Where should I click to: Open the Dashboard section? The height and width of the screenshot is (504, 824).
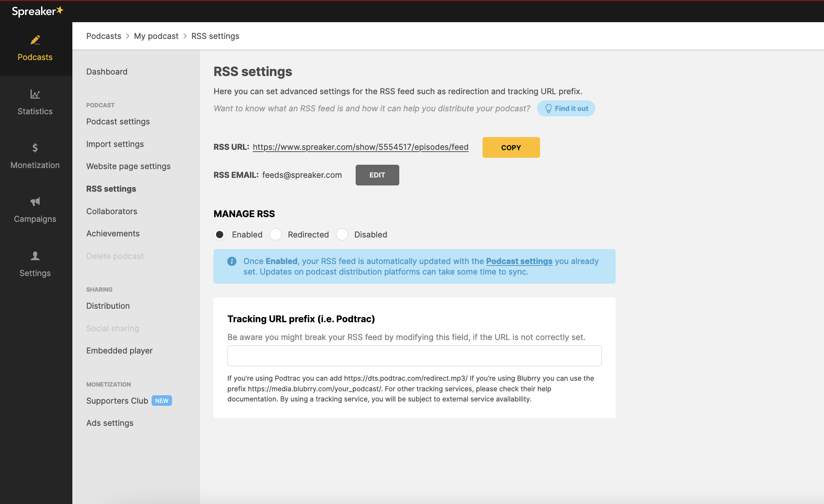coord(107,71)
